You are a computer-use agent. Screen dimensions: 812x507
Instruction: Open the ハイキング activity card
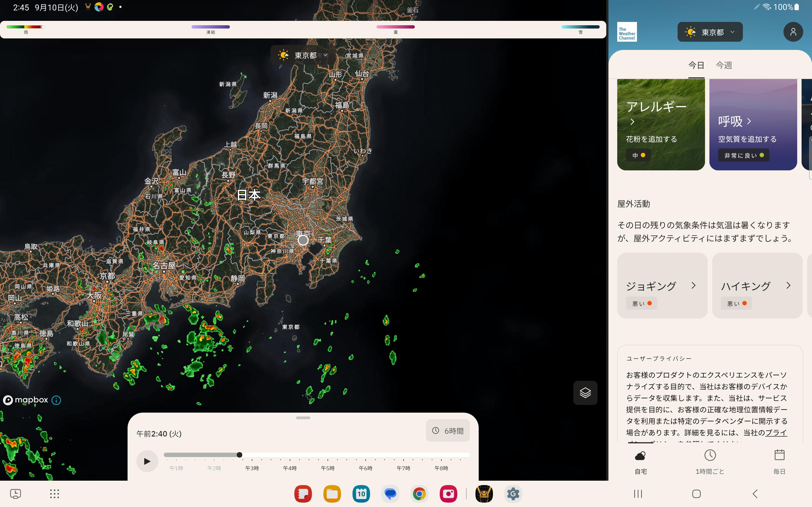point(757,286)
